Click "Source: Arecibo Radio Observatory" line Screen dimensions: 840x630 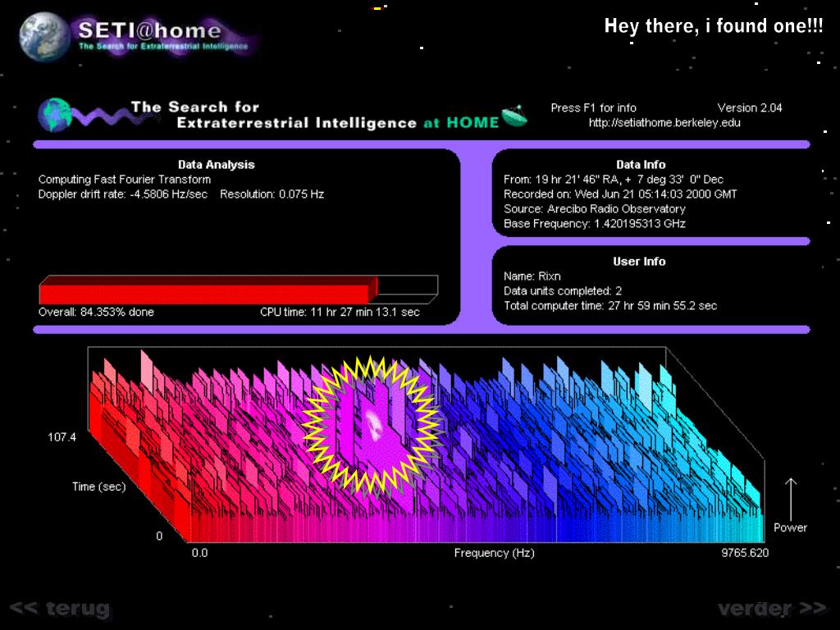pos(594,209)
